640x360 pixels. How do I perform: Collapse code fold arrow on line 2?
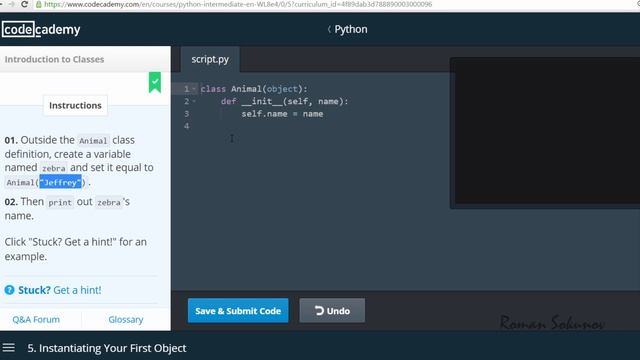click(x=194, y=101)
